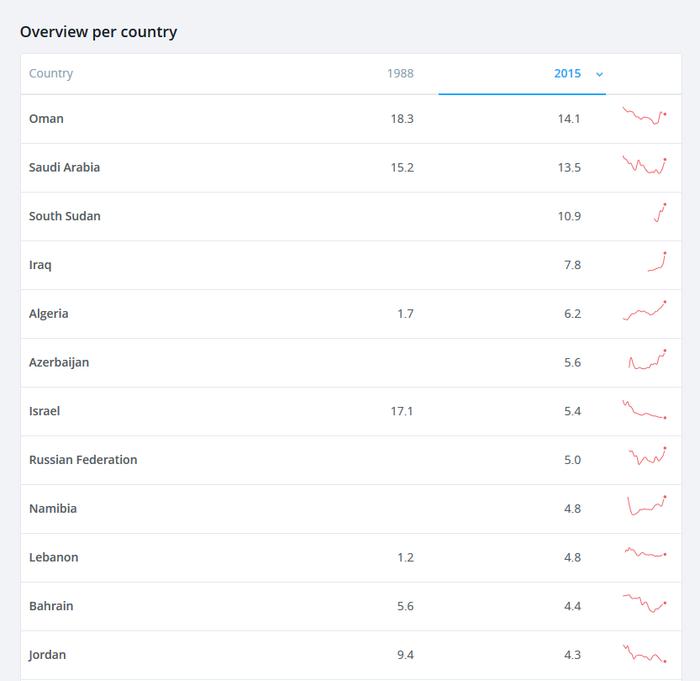Click Israel's 1988 value 17.1

(x=402, y=411)
